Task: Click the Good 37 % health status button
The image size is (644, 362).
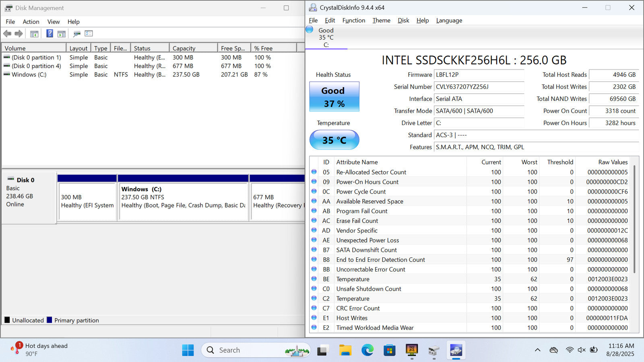Action: coord(334,97)
